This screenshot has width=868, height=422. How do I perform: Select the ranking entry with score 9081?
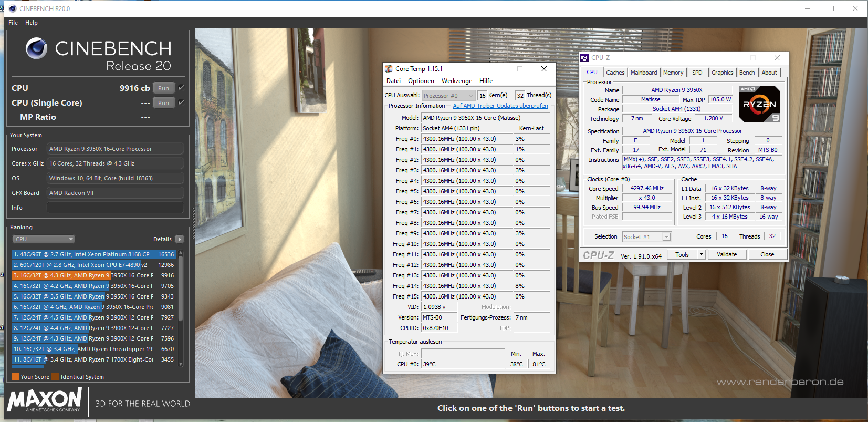point(93,307)
